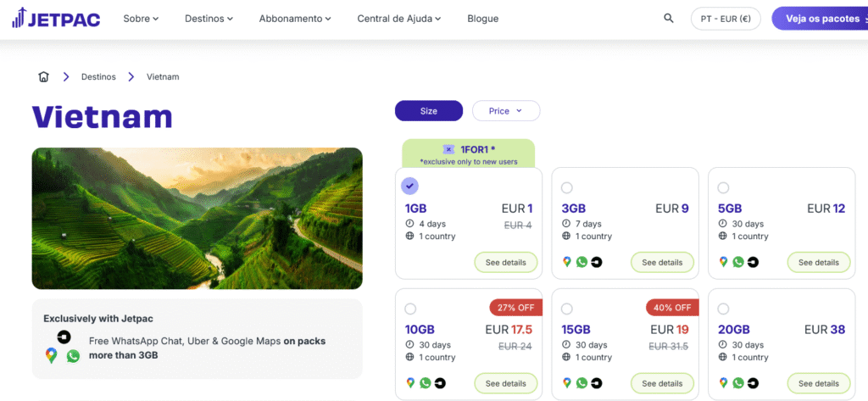Click WhatsApp icon on 5GB card
This screenshot has height=401, width=868.
738,262
